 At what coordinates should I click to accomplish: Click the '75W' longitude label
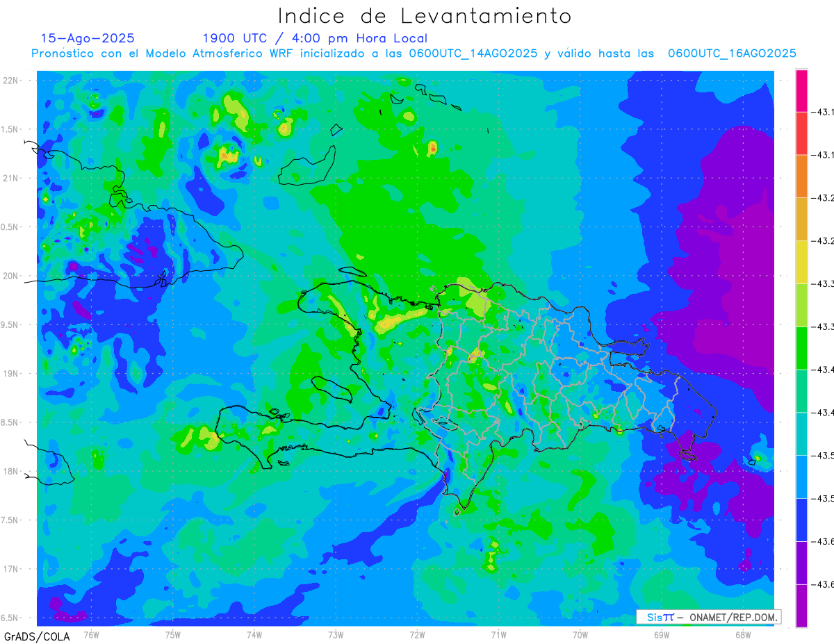(x=173, y=635)
